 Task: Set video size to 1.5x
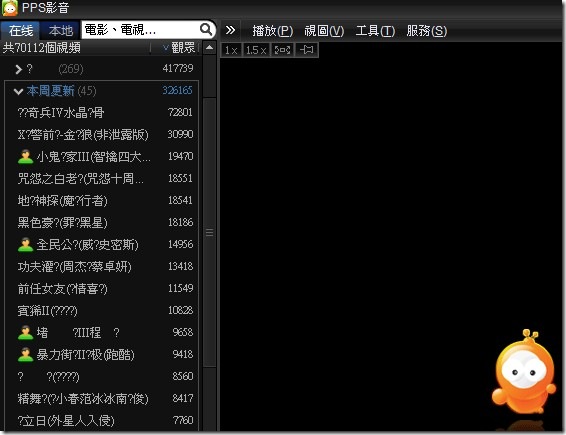(256, 50)
